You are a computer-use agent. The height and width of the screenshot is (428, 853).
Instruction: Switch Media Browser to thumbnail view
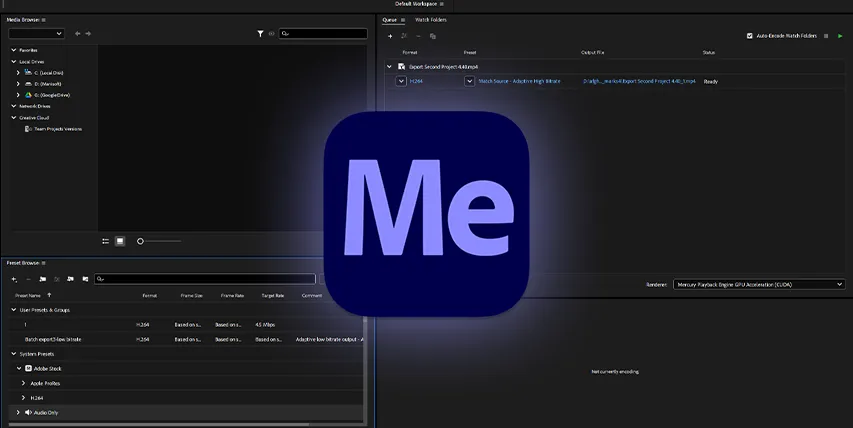(x=120, y=241)
